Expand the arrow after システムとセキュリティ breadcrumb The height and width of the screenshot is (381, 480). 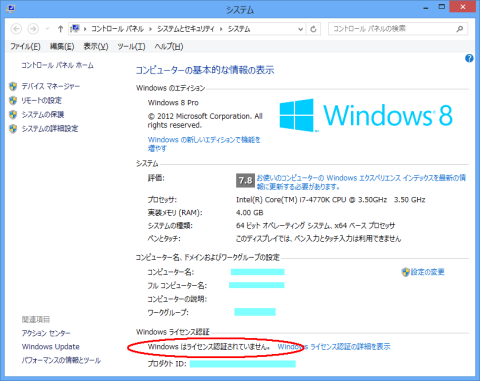pyautogui.click(x=221, y=29)
